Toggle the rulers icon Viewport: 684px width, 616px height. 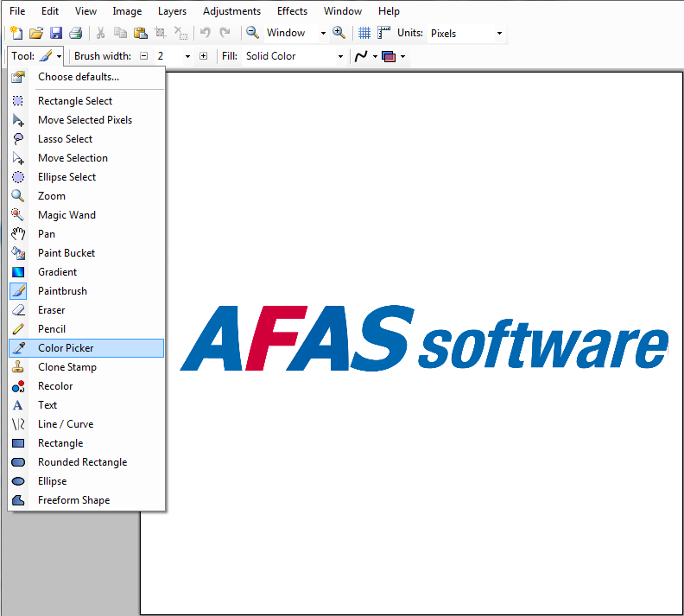click(x=383, y=33)
